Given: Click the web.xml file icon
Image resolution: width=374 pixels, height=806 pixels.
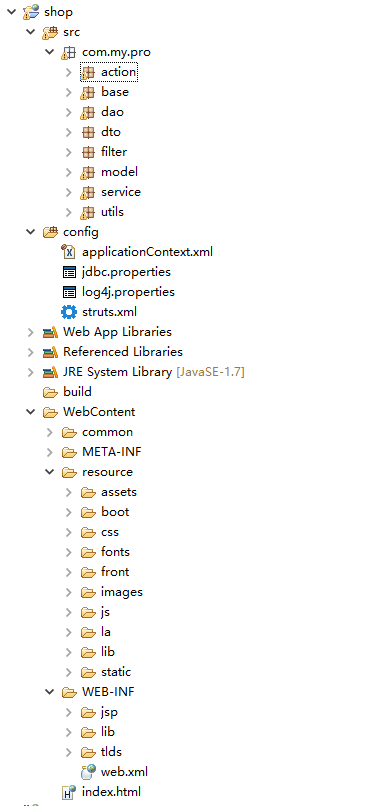Looking at the screenshot, I should click(x=88, y=772).
